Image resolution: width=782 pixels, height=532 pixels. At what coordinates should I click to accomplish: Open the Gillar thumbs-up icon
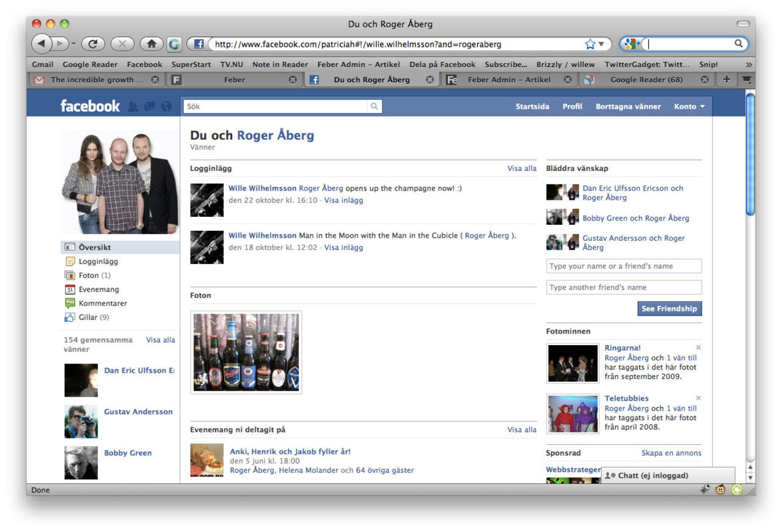(x=71, y=317)
